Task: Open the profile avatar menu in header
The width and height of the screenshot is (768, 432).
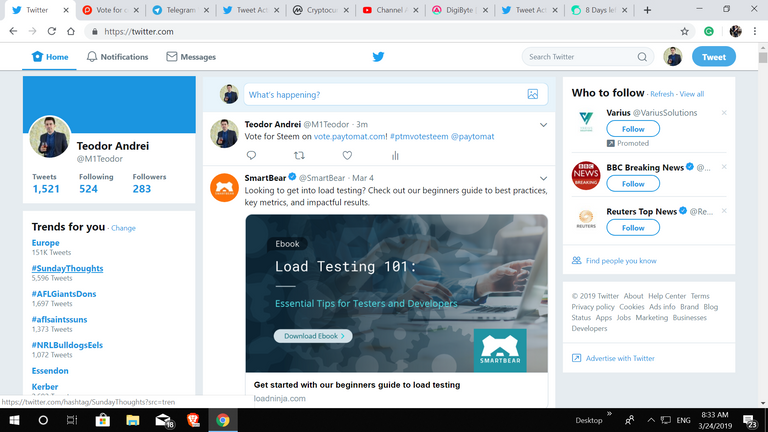Action: [672, 57]
